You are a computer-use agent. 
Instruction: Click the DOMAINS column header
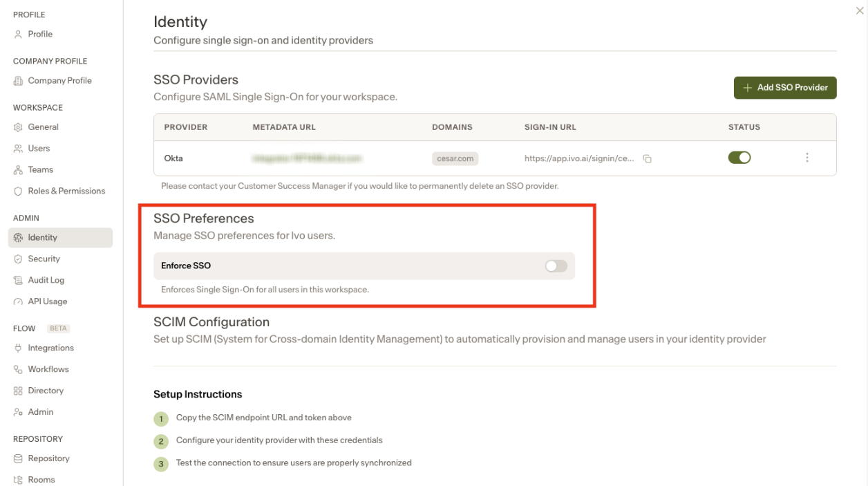(x=452, y=127)
